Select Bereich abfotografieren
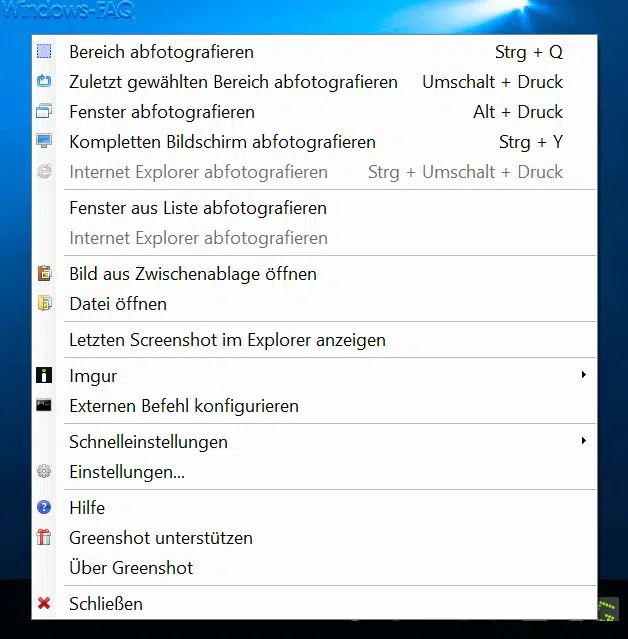The image size is (628, 639). point(314,52)
